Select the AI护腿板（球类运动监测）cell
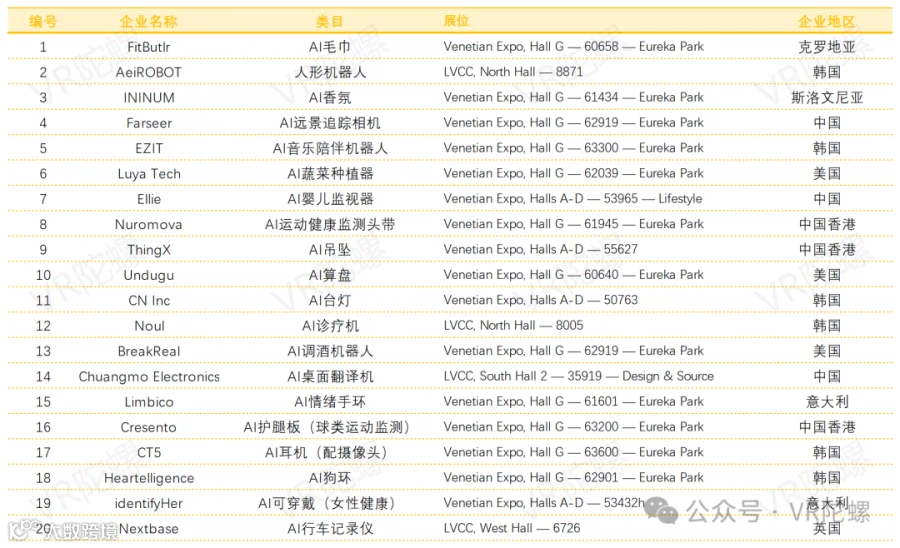900x548 pixels. tap(327, 427)
